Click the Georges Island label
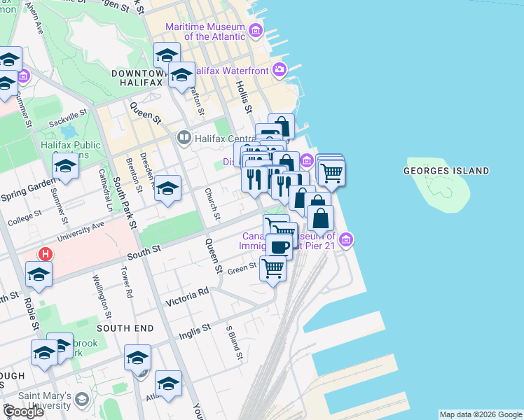This screenshot has height=420, width=524. tap(446, 171)
